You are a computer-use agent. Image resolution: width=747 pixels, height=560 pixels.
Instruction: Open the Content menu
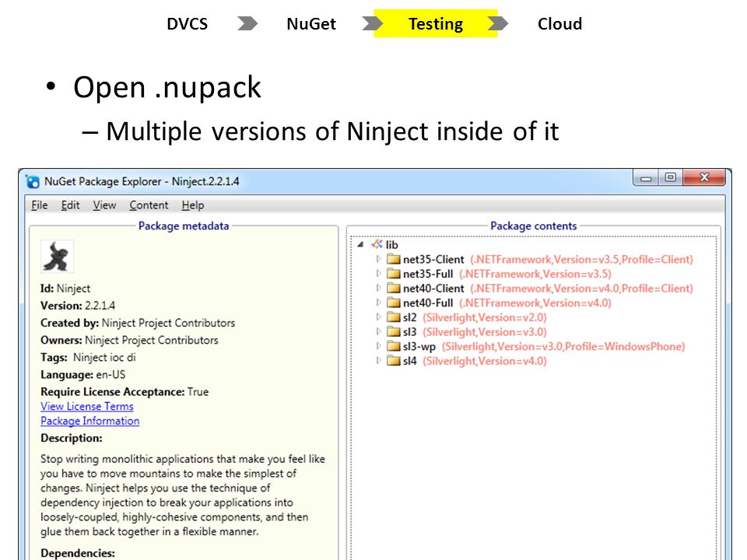tap(149, 205)
